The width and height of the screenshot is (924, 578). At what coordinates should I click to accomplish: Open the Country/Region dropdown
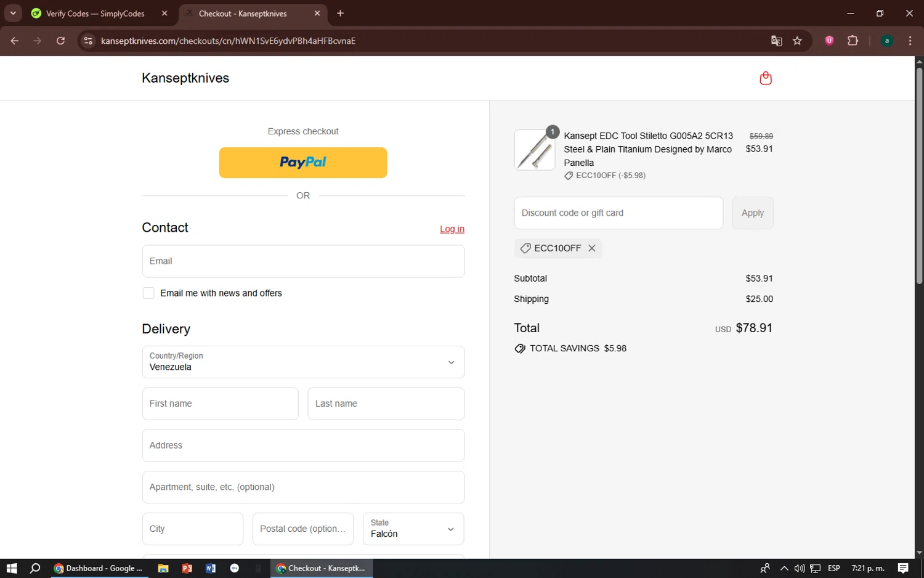click(303, 362)
